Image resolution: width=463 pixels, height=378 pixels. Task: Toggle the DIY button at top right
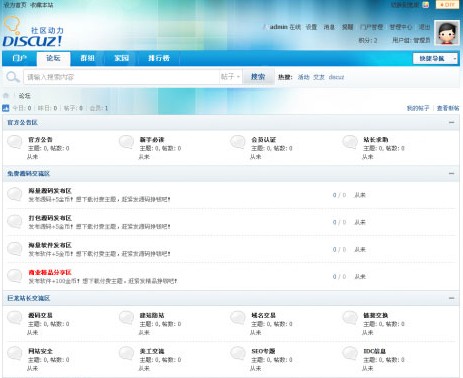tap(447, 5)
